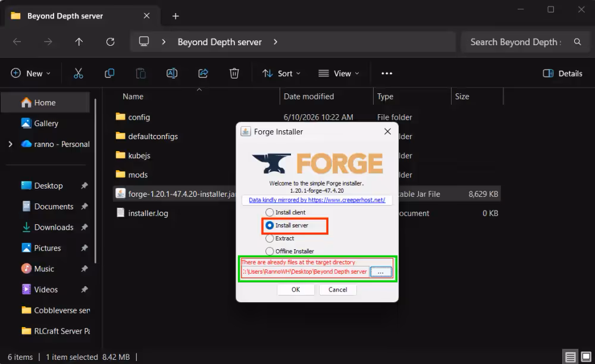Open Downloads quick access folder
The width and height of the screenshot is (595, 364).
click(x=54, y=227)
